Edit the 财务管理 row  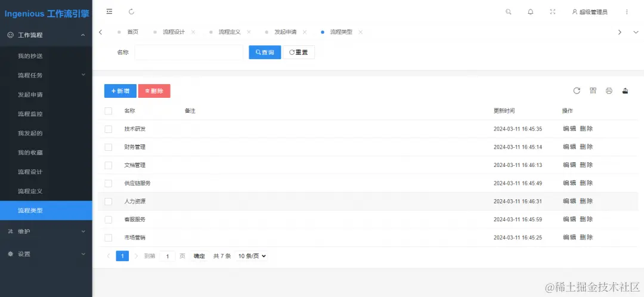click(x=569, y=147)
